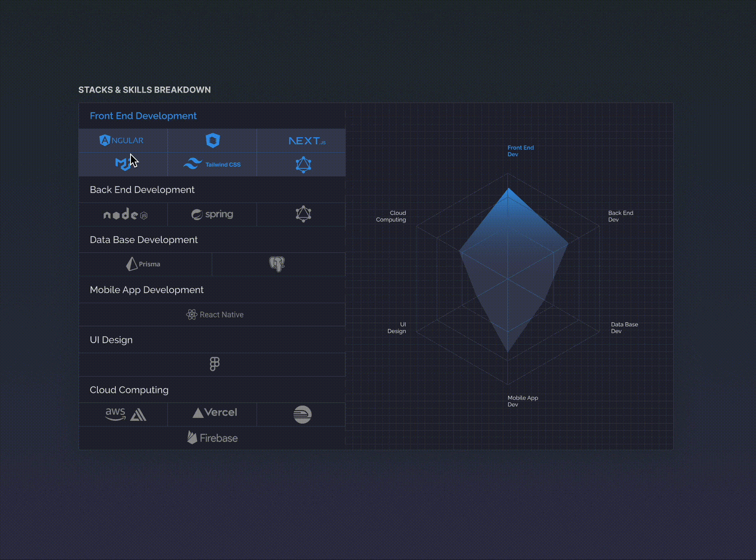
Task: Select the Figma icon under UI Design
Action: (x=215, y=364)
